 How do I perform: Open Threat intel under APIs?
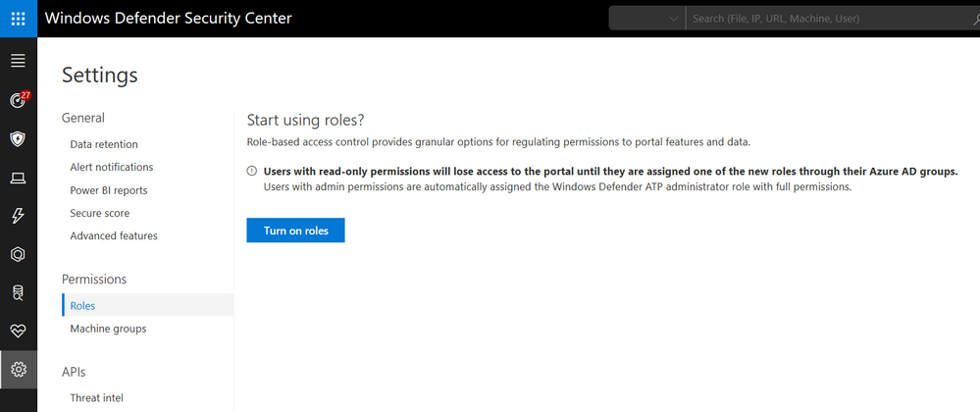(x=97, y=397)
